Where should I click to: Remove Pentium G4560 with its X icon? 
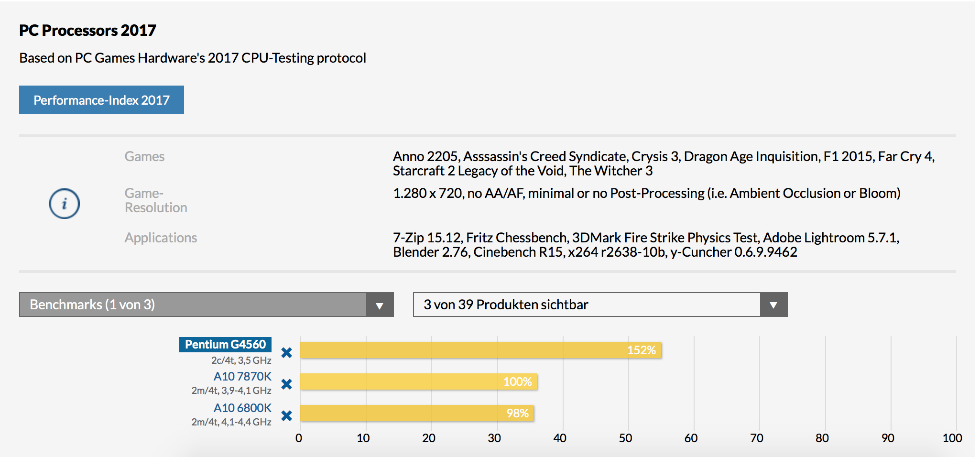[287, 353]
